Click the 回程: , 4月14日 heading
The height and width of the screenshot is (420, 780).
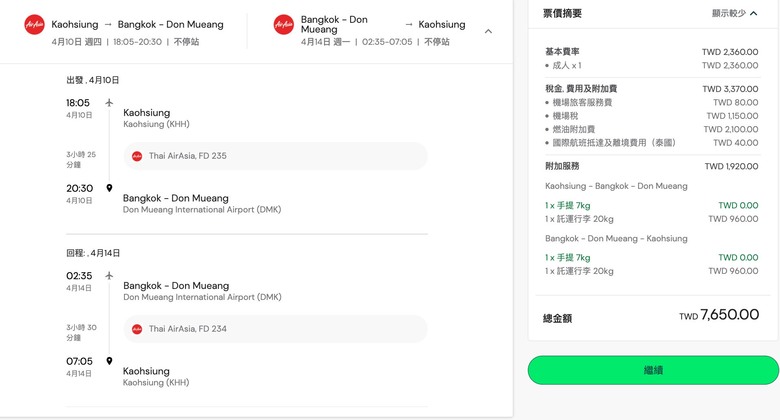click(x=93, y=253)
